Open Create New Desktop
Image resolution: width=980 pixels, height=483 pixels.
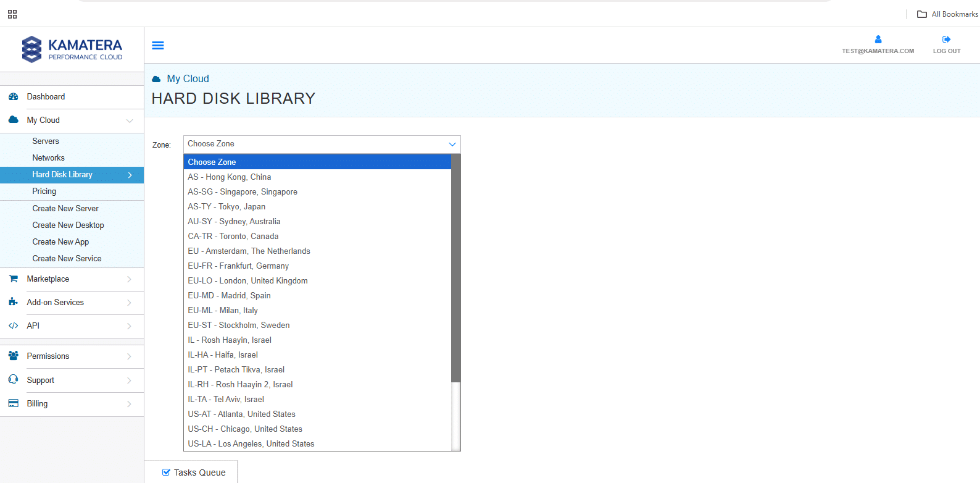click(68, 225)
